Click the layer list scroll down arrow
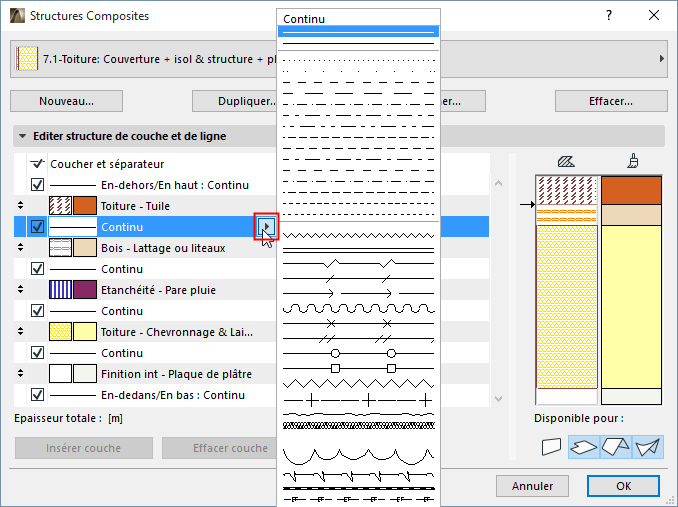678x507 pixels. [498, 399]
